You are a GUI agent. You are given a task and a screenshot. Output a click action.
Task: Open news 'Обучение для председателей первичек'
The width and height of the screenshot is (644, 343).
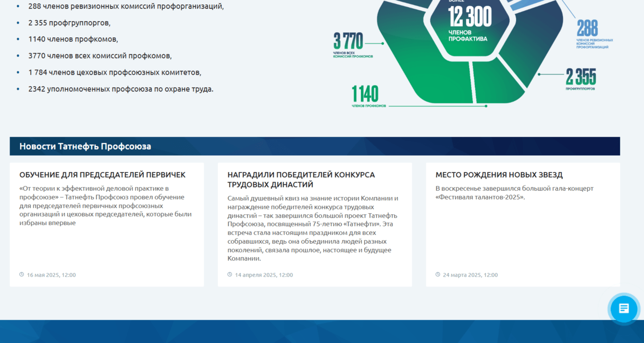[102, 175]
